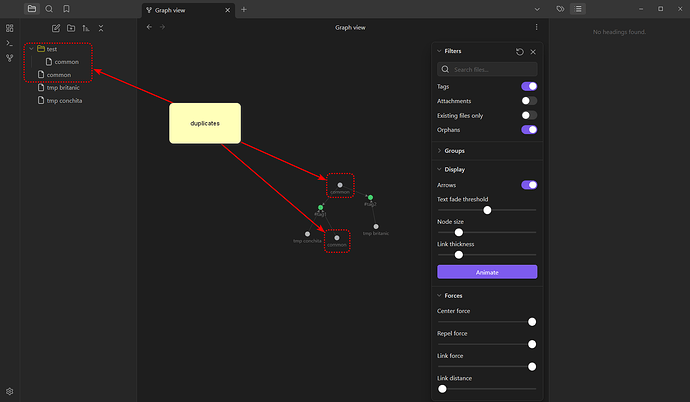Viewport: 690px width, 402px height.
Task: Adjust the Center force slider
Action: pyautogui.click(x=487, y=322)
